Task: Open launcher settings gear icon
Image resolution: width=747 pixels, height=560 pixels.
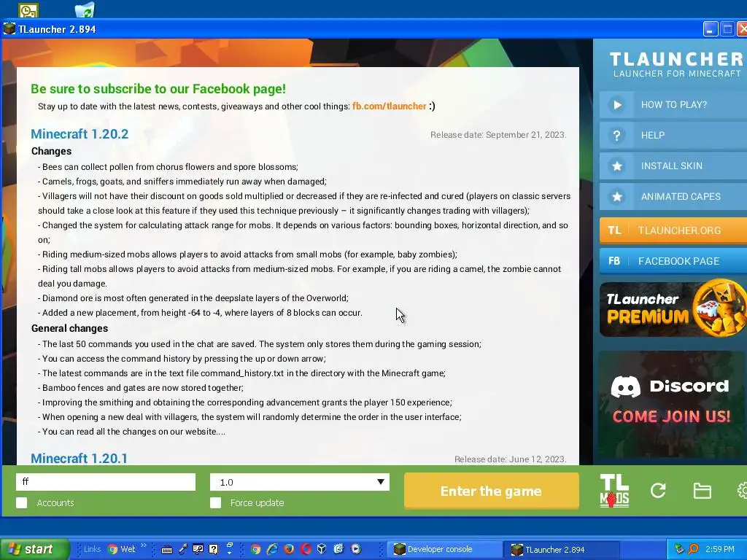Action: [x=742, y=491]
